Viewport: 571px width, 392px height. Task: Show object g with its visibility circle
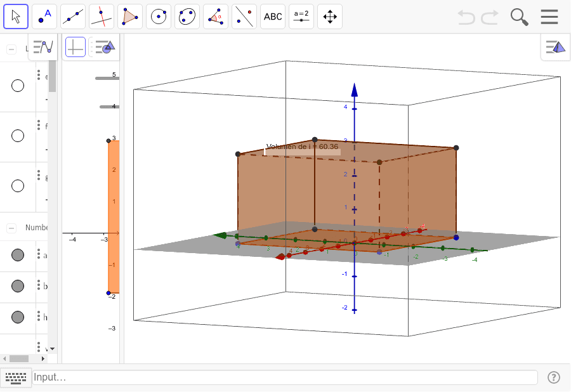point(18,186)
